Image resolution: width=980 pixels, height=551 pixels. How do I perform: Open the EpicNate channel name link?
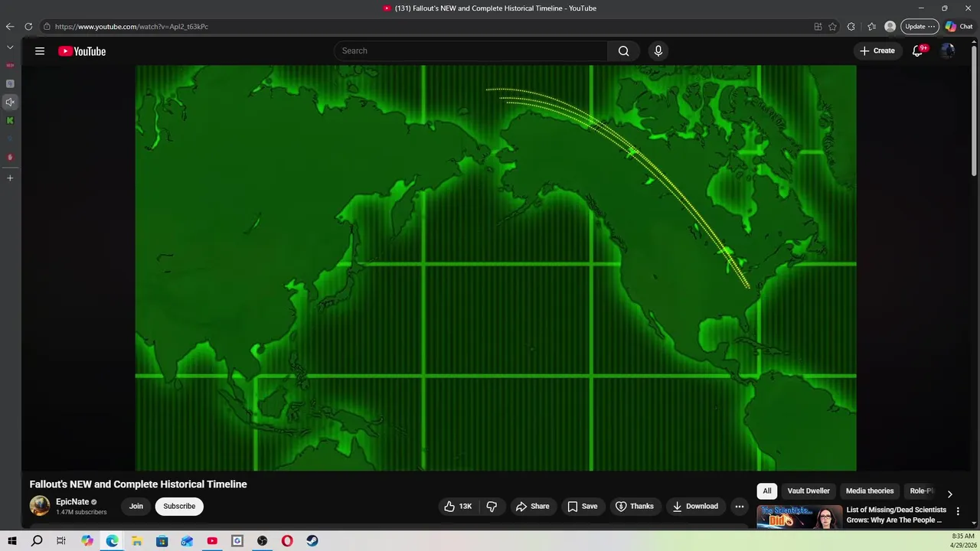[x=72, y=502]
